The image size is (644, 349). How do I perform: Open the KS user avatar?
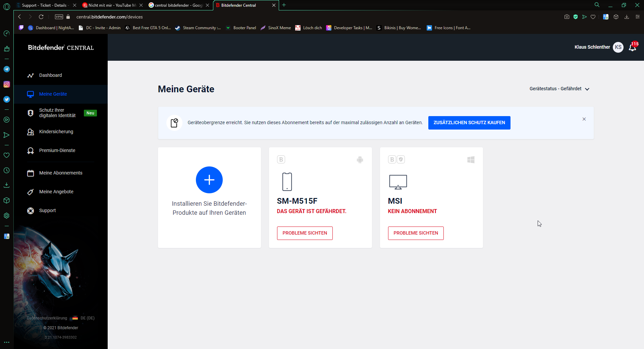pos(618,47)
